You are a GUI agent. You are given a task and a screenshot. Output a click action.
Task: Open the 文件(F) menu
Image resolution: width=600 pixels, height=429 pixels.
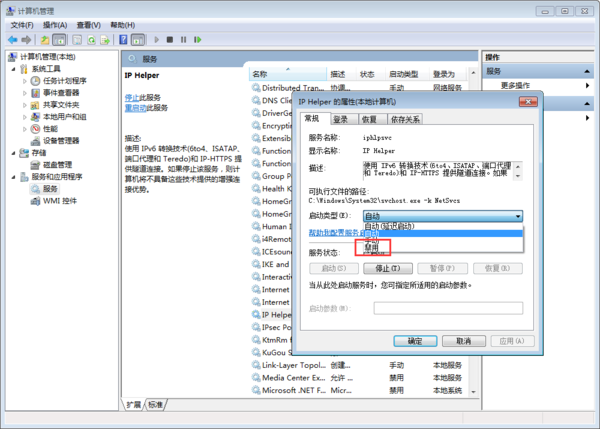tap(22, 25)
